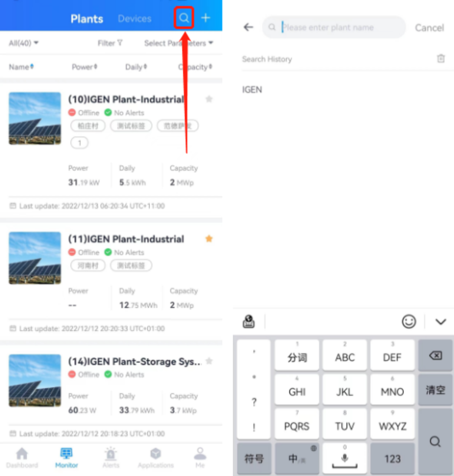Select IGEN from search history

(x=252, y=90)
